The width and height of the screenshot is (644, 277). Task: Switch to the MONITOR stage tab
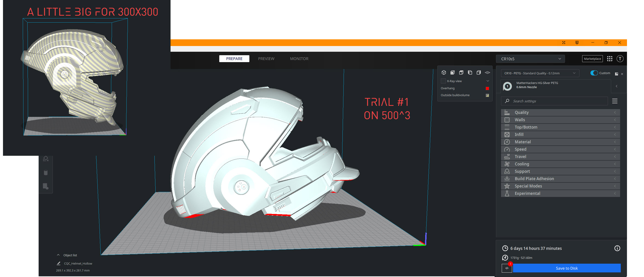coord(299,59)
